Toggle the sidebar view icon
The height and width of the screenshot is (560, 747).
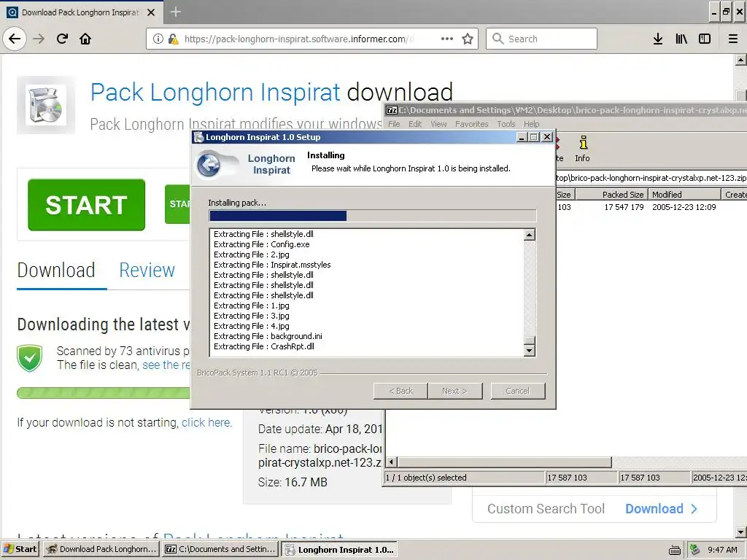[705, 39]
